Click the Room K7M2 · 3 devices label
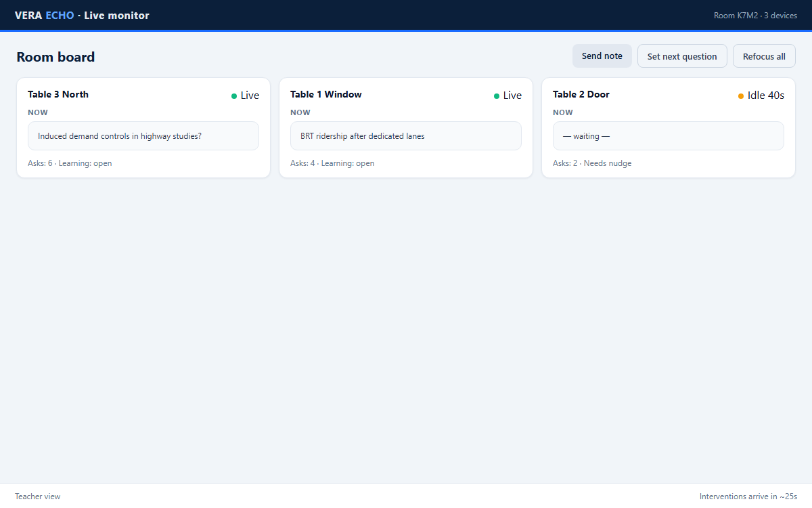Screen dimensions: 812x508 (755, 16)
